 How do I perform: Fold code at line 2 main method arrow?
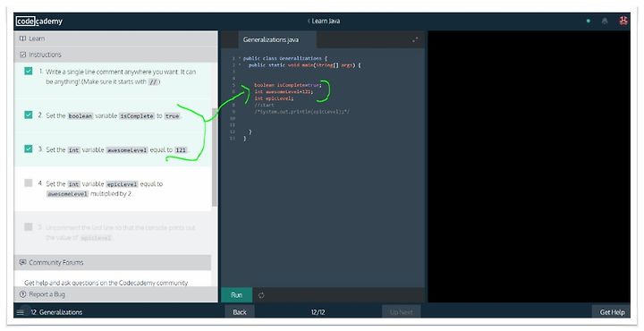coord(240,65)
